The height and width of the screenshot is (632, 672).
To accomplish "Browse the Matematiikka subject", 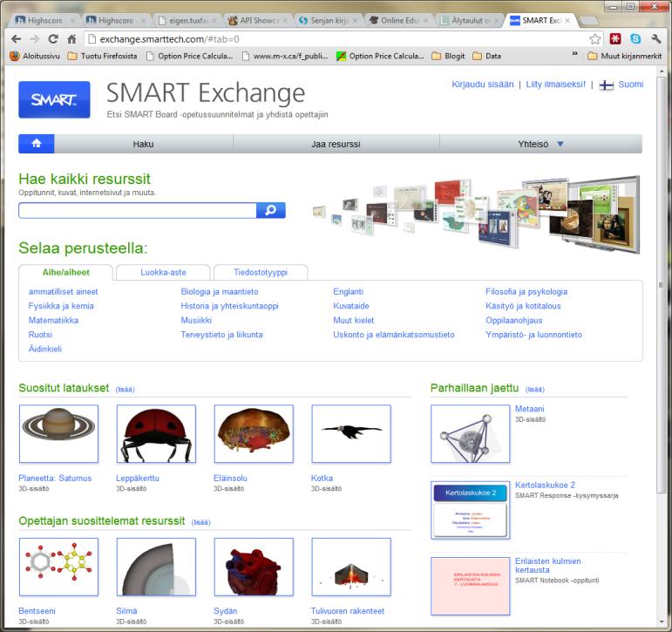I will pyautogui.click(x=53, y=320).
